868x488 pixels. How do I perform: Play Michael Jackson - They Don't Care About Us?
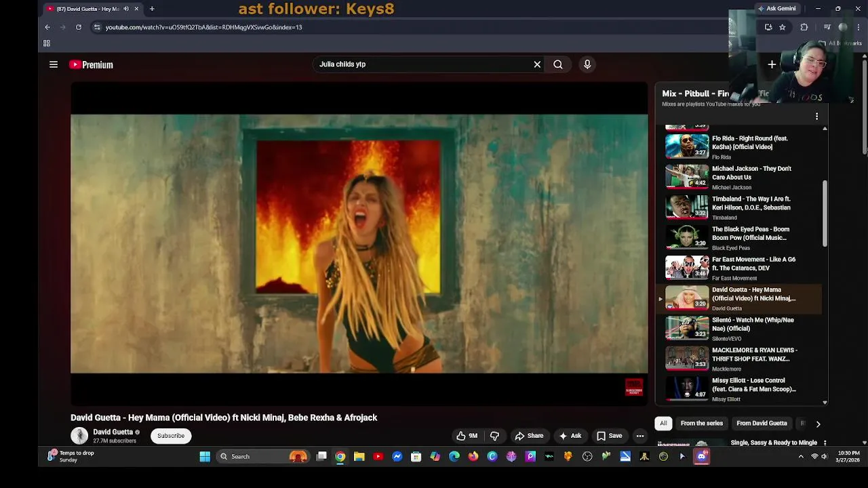(739, 177)
